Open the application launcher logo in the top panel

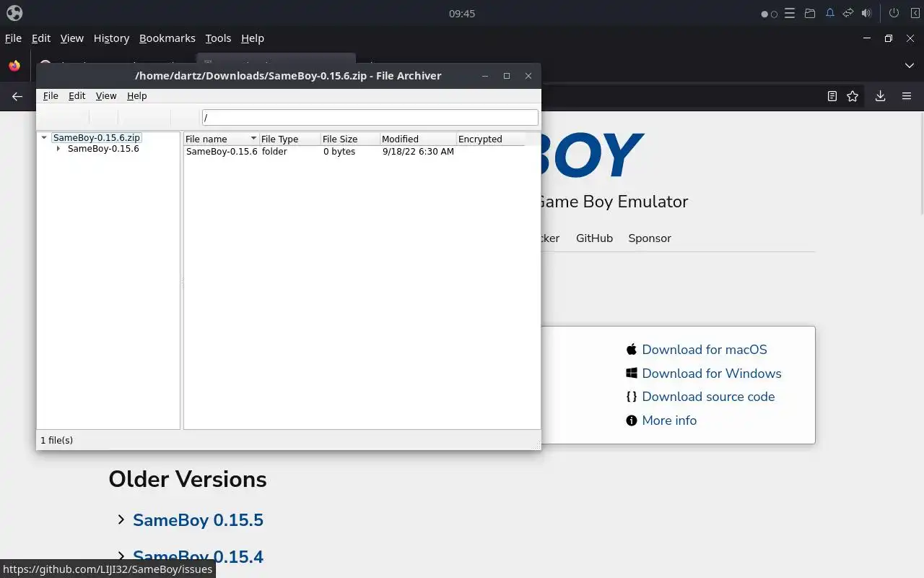pos(14,13)
